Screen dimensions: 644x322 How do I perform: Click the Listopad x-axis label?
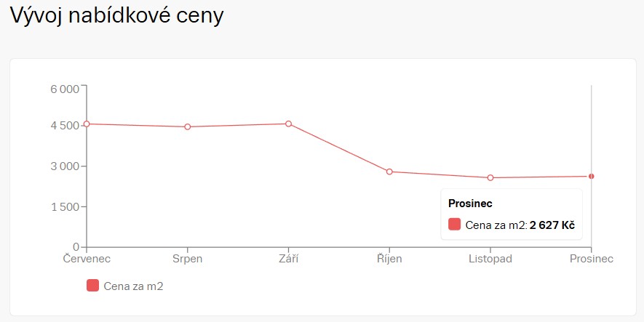[x=490, y=259]
